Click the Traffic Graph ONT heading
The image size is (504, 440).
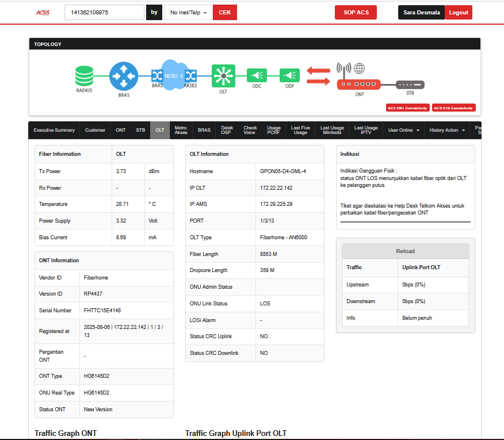tap(66, 433)
